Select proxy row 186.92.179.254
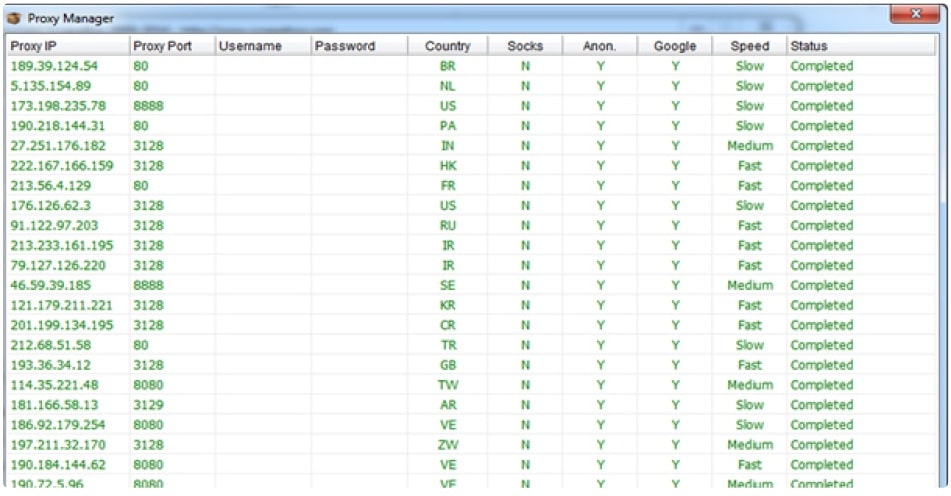Image resolution: width=951 pixels, height=496 pixels. (472, 425)
